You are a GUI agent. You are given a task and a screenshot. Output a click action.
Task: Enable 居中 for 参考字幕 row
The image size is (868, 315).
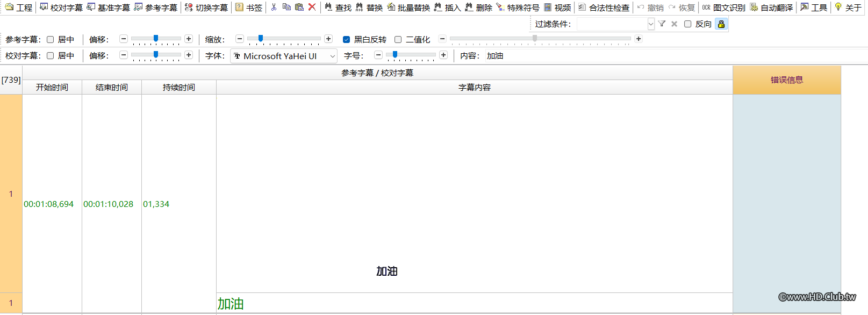tap(50, 39)
